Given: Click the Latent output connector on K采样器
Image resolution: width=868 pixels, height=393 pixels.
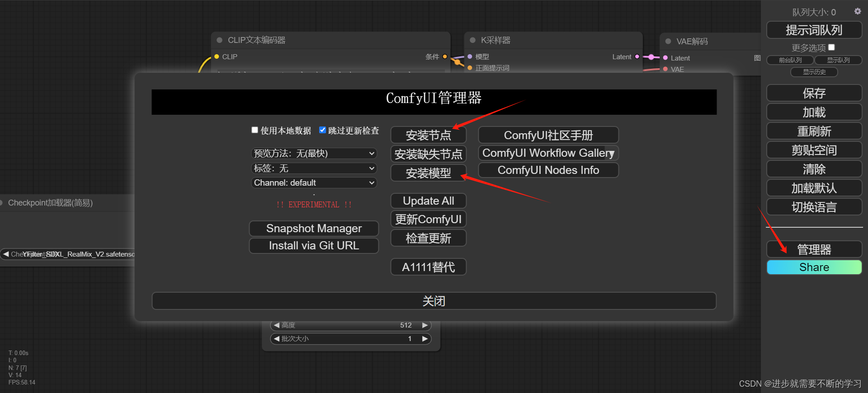Looking at the screenshot, I should 637,56.
